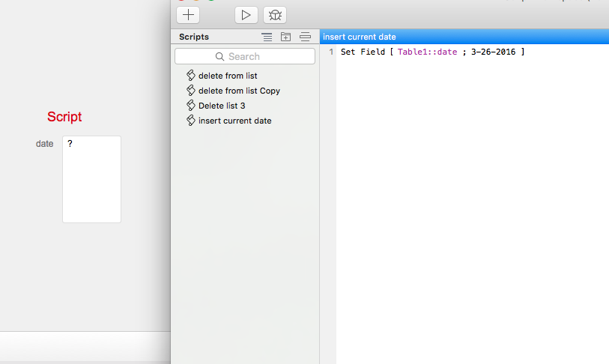This screenshot has height=364, width=609.
Task: Click the script icon beside 'delete from list'
Action: pos(191,76)
